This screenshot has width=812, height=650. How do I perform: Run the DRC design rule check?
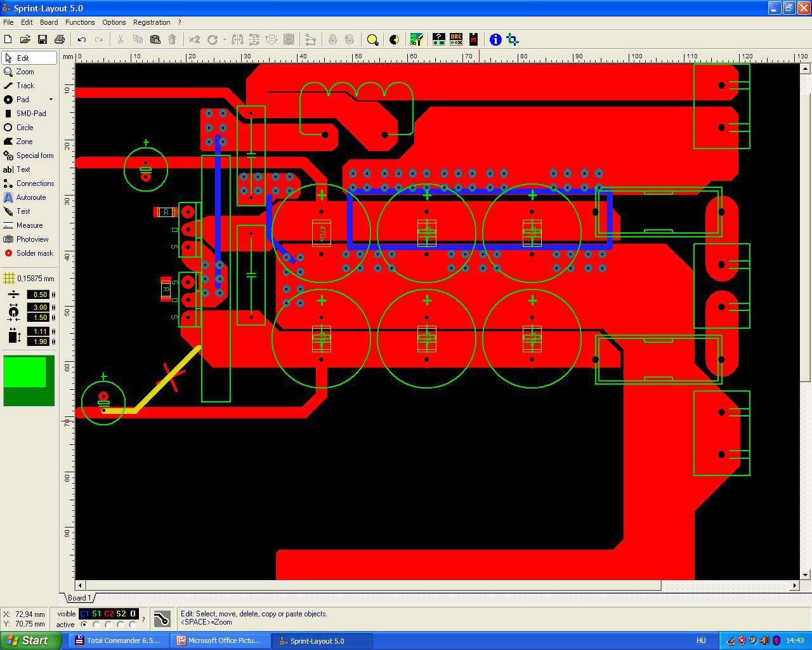456,39
